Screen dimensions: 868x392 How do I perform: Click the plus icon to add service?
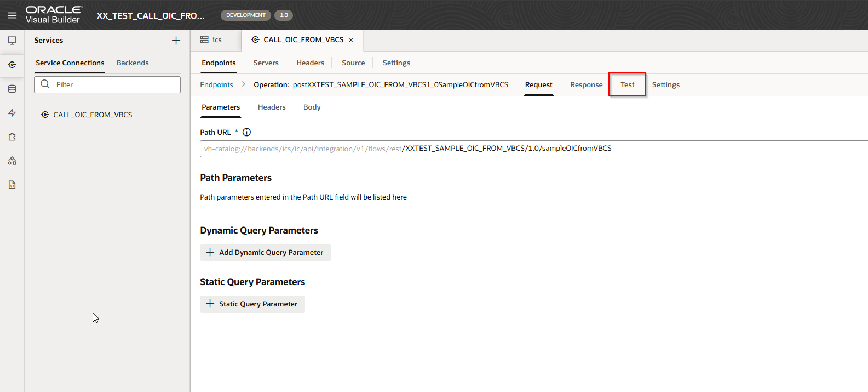pyautogui.click(x=176, y=41)
